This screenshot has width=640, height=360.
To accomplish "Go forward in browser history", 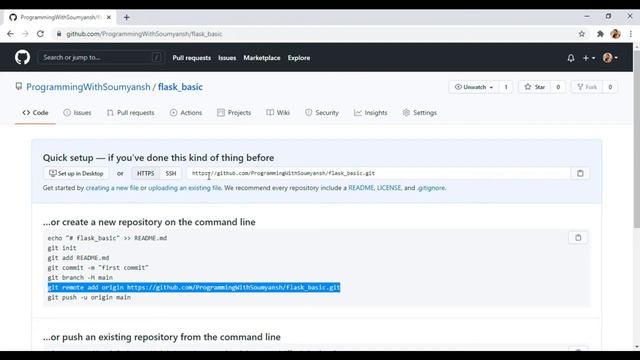I will pyautogui.click(x=25, y=34).
